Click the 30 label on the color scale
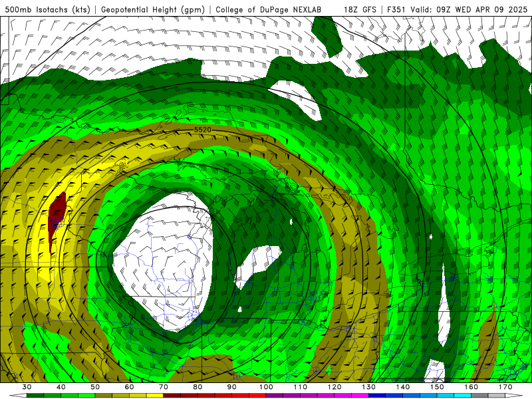Image resolution: width=532 pixels, height=399 pixels. (27, 387)
